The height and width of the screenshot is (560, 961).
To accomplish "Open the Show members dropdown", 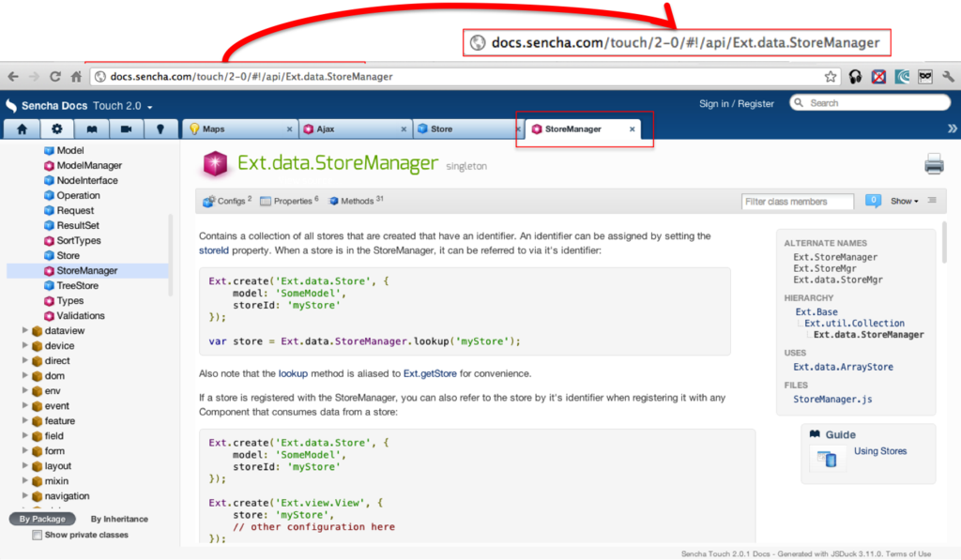I will 905,201.
